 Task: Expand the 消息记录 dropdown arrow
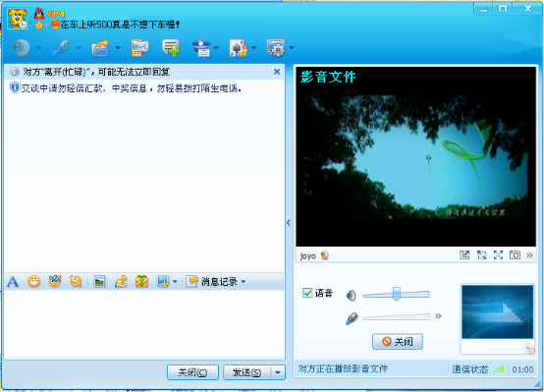click(x=244, y=282)
